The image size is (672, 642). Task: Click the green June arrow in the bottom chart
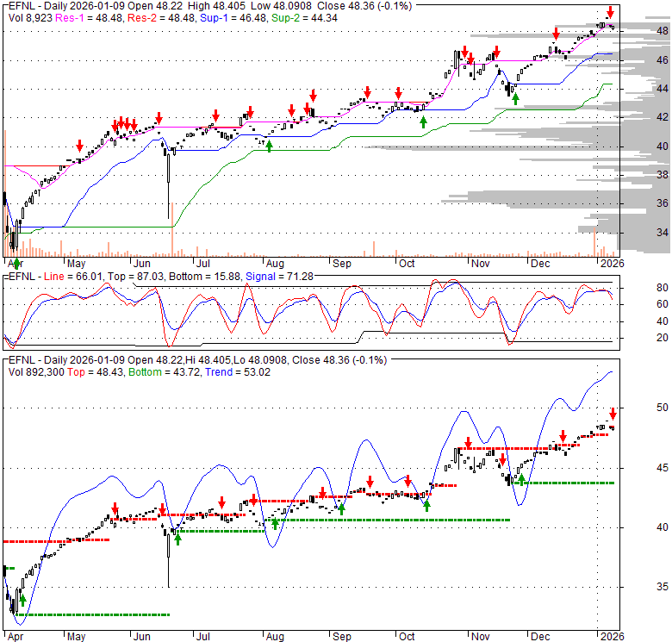[178, 539]
